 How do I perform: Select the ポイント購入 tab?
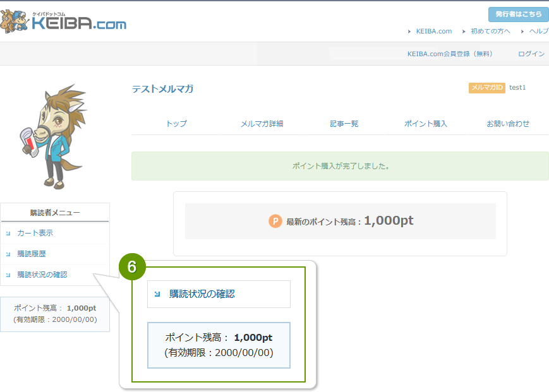[x=425, y=124]
